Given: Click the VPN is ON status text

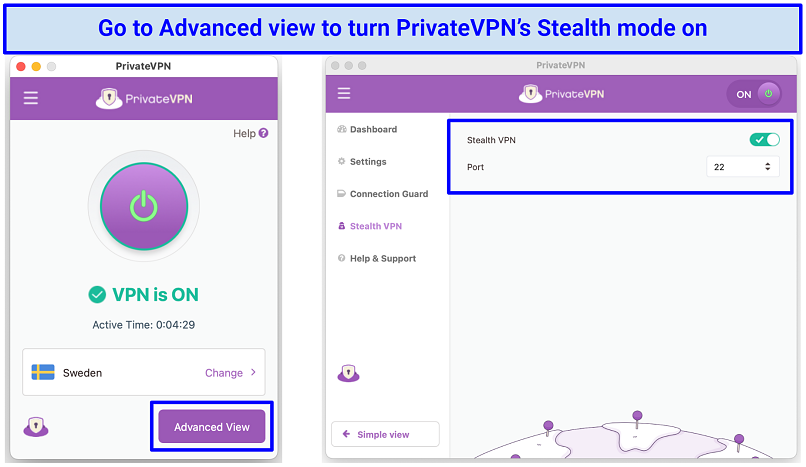Looking at the screenshot, I should (155, 294).
